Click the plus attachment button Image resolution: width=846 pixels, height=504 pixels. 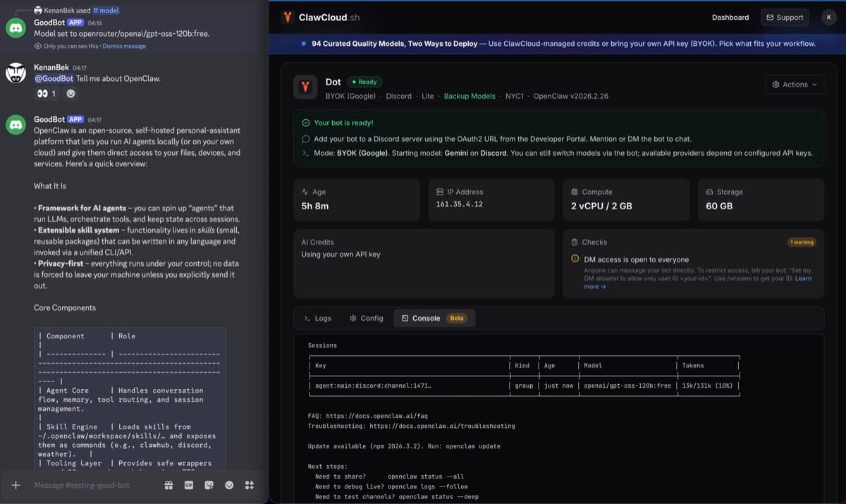[15, 485]
